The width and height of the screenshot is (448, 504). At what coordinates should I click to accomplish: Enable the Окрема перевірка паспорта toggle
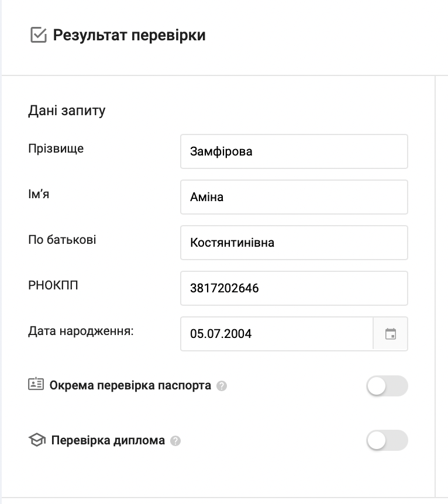coord(387,386)
